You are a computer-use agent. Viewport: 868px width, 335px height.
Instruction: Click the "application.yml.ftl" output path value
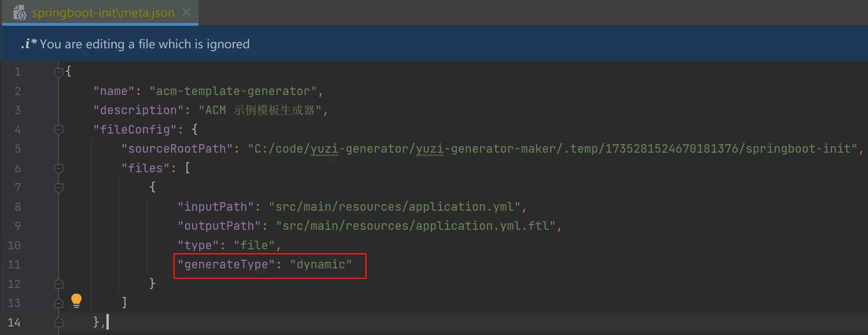[x=416, y=226]
